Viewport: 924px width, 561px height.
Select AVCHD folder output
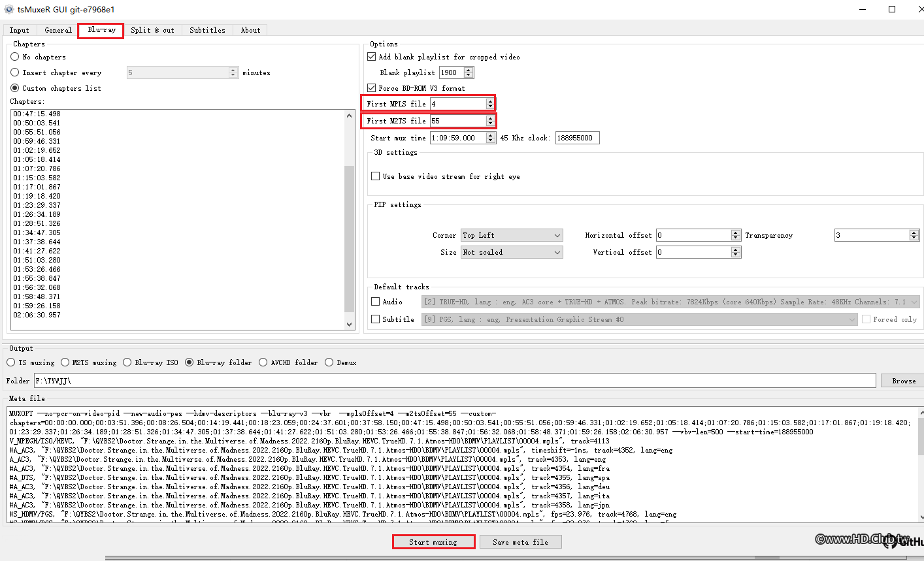(288, 362)
